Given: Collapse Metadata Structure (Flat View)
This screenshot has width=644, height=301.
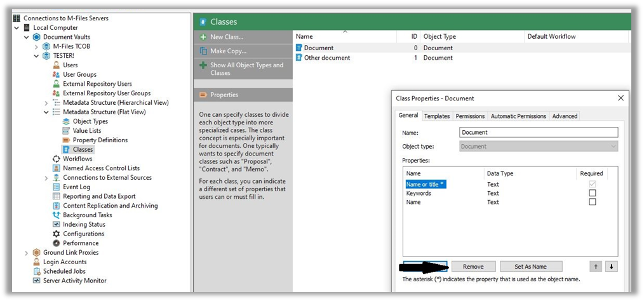Looking at the screenshot, I should point(46,112).
